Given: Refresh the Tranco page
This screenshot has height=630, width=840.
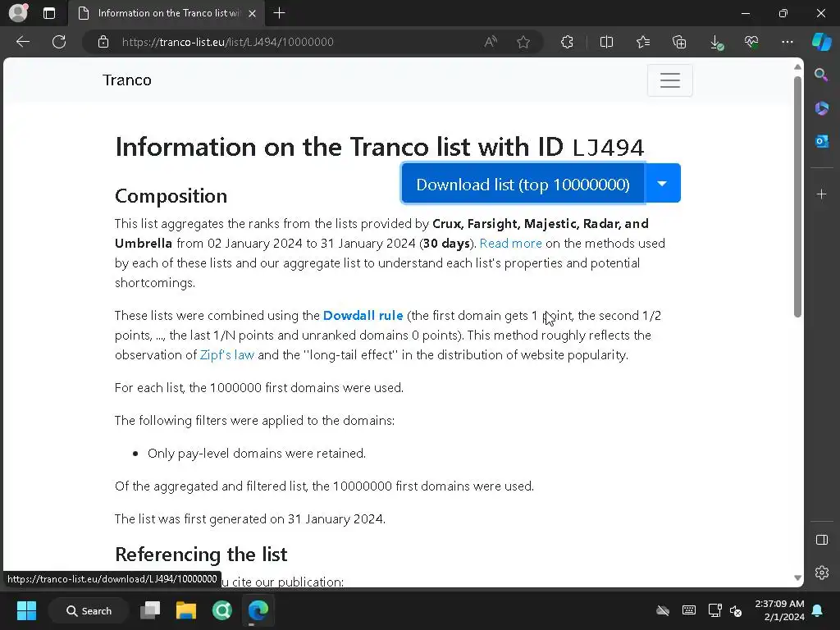Looking at the screenshot, I should click(59, 42).
